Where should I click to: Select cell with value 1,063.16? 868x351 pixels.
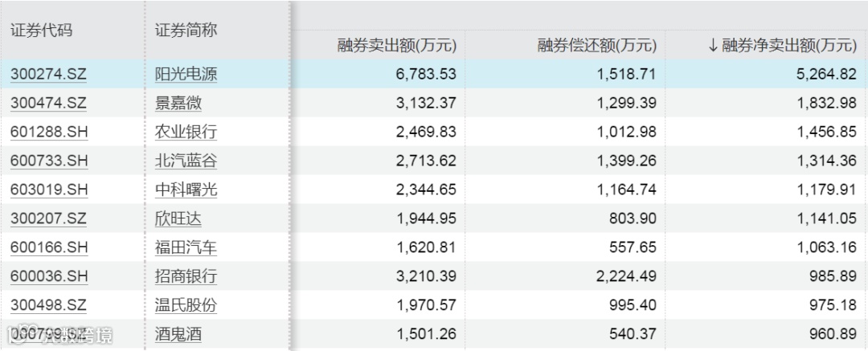pos(825,247)
